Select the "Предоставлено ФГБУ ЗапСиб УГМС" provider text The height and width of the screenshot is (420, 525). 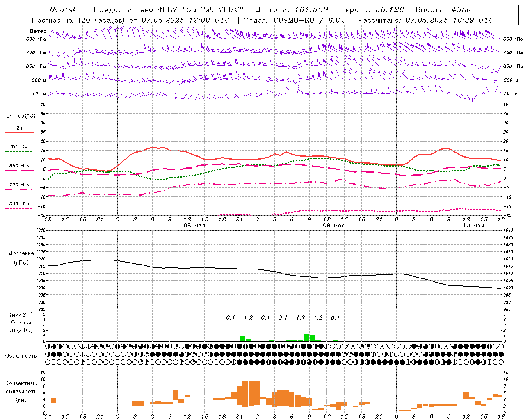click(x=169, y=10)
